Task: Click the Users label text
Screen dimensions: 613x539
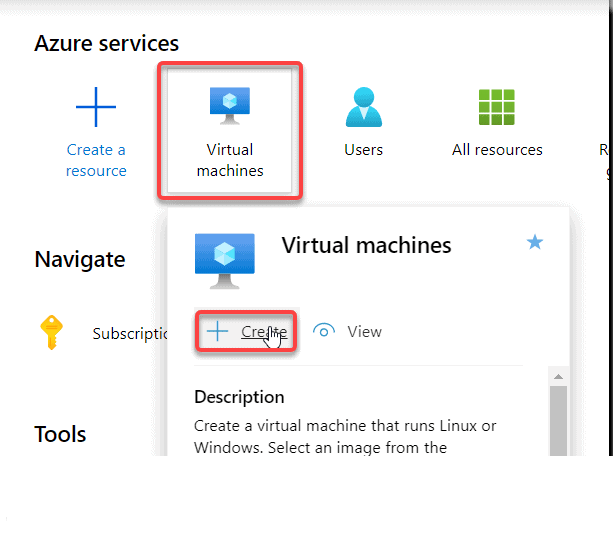Action: tap(364, 150)
